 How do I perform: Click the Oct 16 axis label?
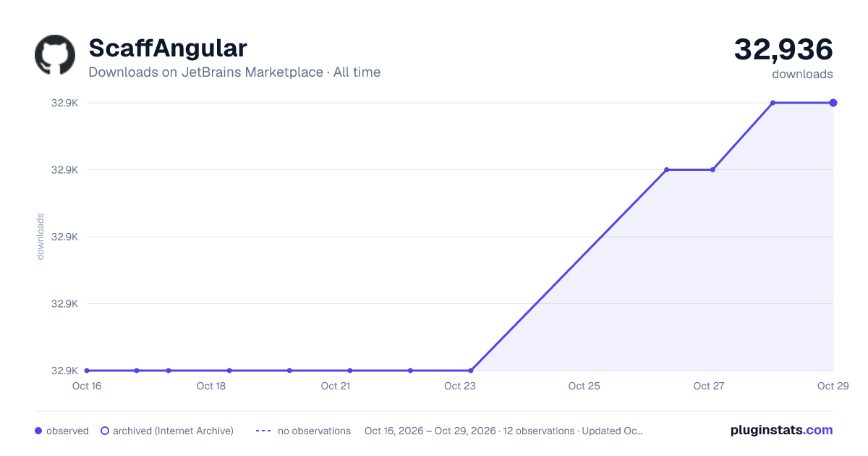pyautogui.click(x=87, y=386)
